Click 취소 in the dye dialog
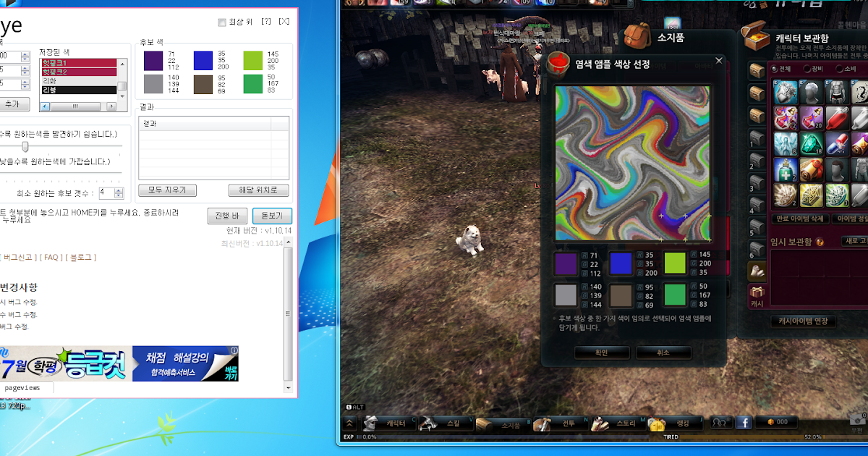 tap(664, 352)
